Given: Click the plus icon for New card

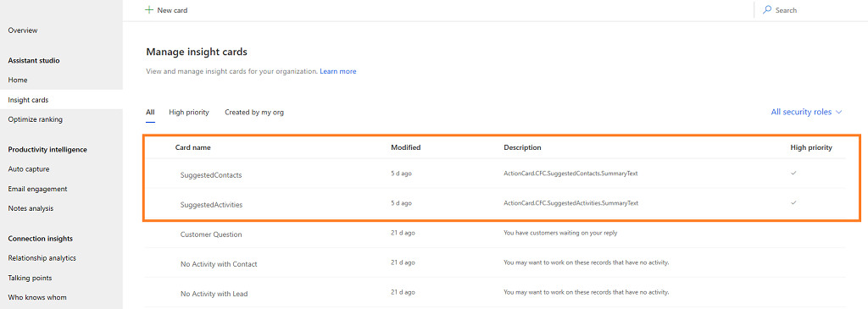Looking at the screenshot, I should click(x=148, y=10).
